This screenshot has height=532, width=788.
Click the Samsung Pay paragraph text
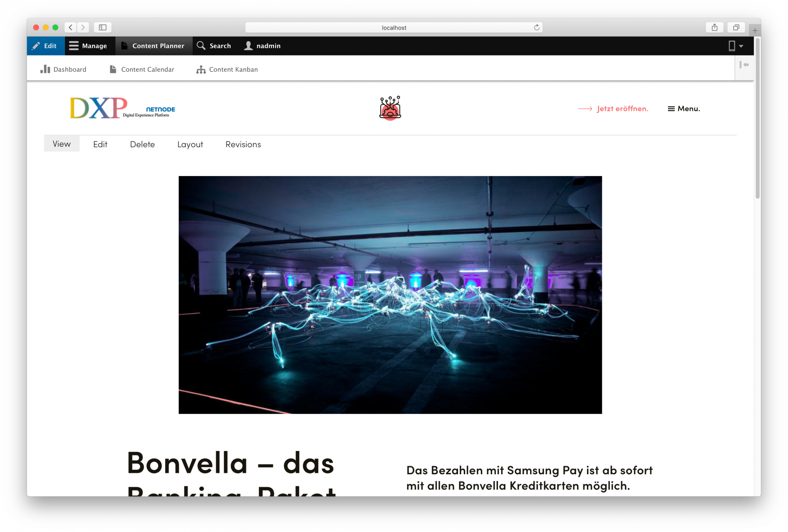click(x=529, y=478)
